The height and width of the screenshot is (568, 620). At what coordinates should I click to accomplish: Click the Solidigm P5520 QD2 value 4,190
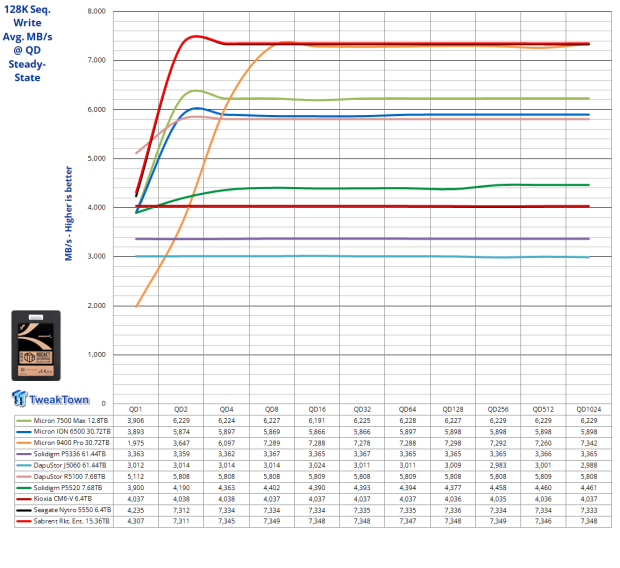(181, 488)
